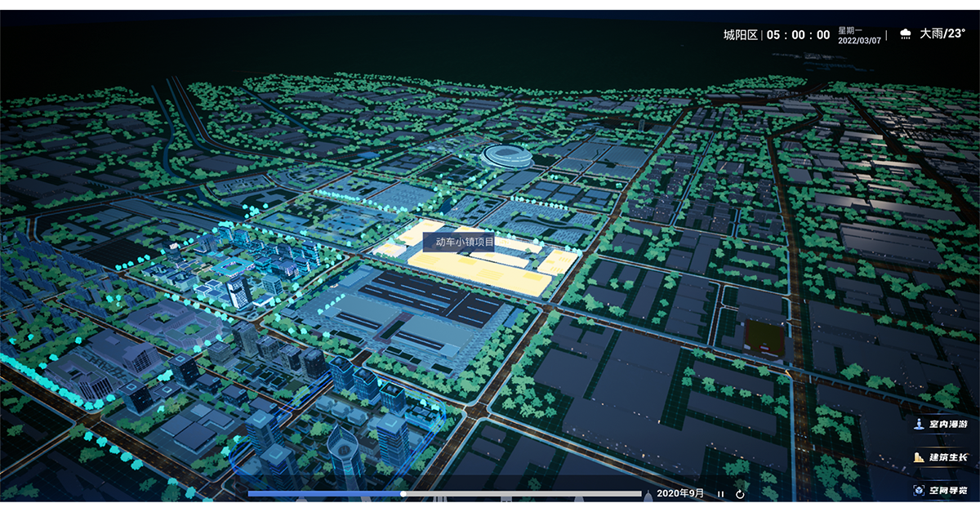Click the timeline replay/reset icon
The width and height of the screenshot is (980, 512).
740,493
